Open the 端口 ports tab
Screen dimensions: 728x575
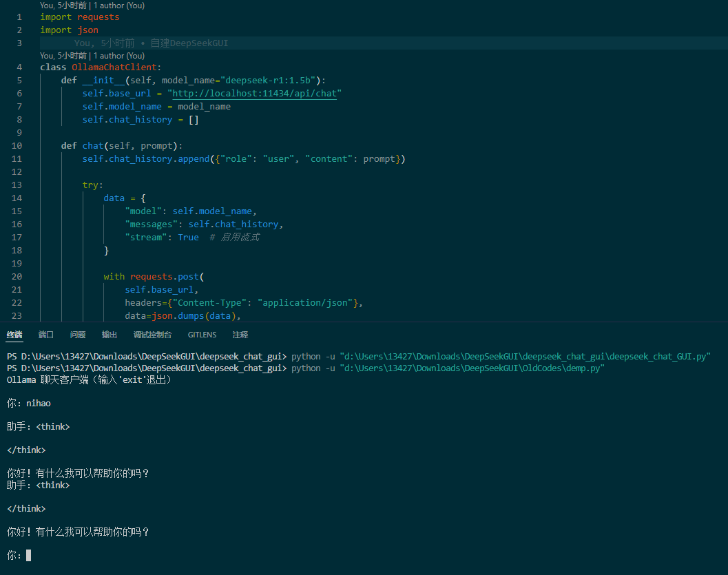(x=46, y=335)
